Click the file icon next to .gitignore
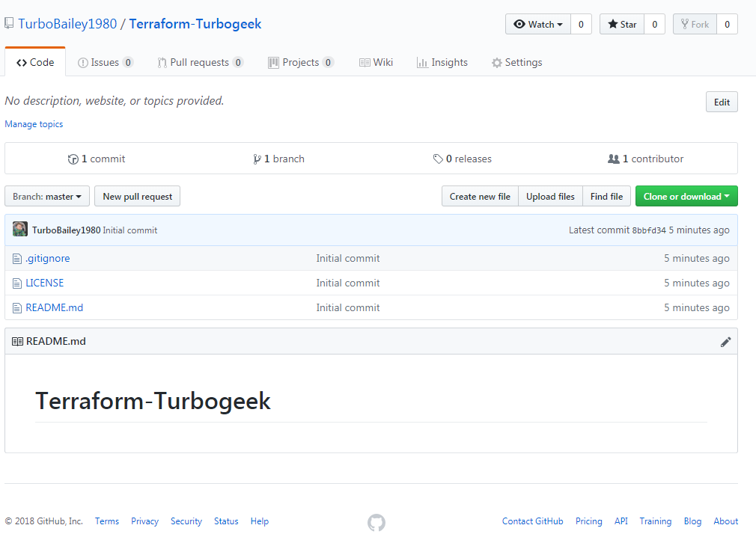 coord(17,259)
